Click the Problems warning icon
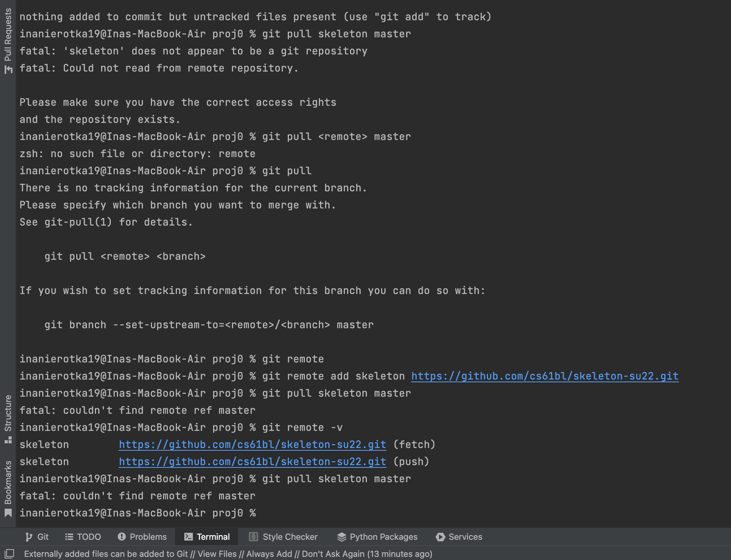The width and height of the screenshot is (731, 560). point(122,537)
